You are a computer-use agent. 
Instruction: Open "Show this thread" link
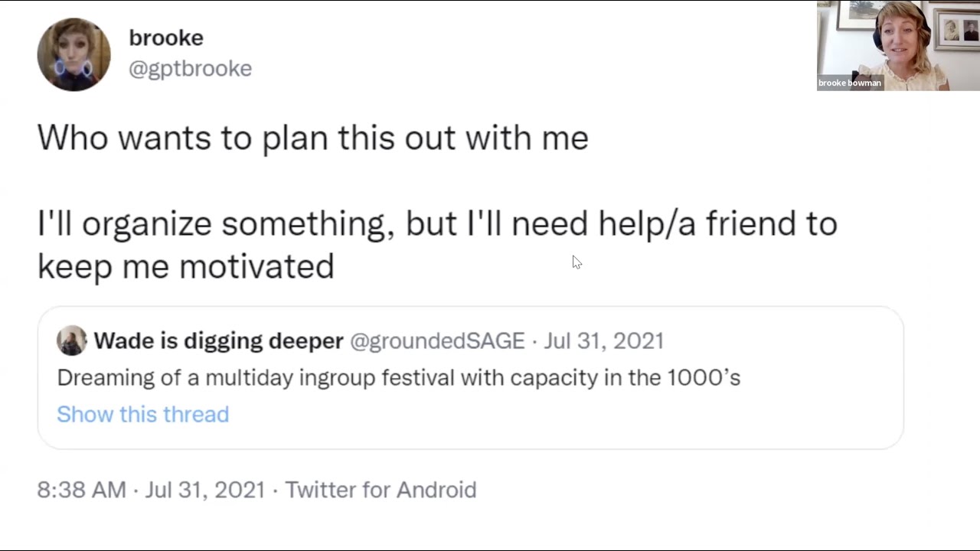pyautogui.click(x=142, y=414)
